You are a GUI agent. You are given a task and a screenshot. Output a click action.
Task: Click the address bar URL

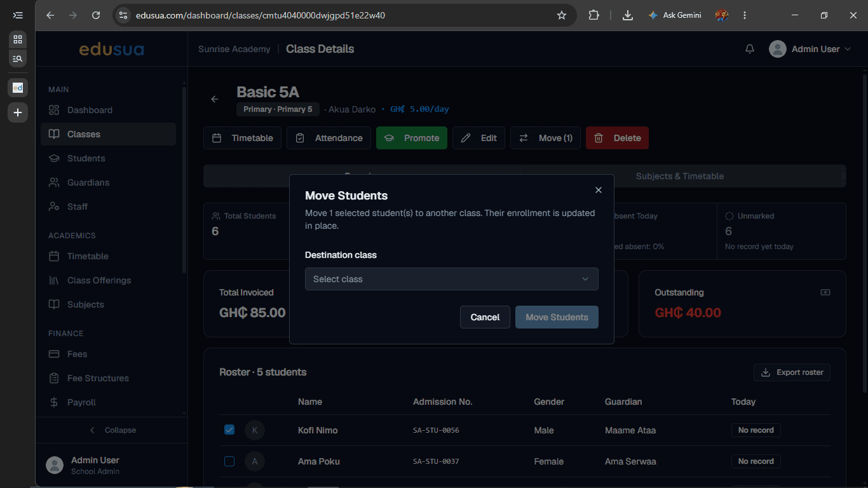pyautogui.click(x=261, y=15)
